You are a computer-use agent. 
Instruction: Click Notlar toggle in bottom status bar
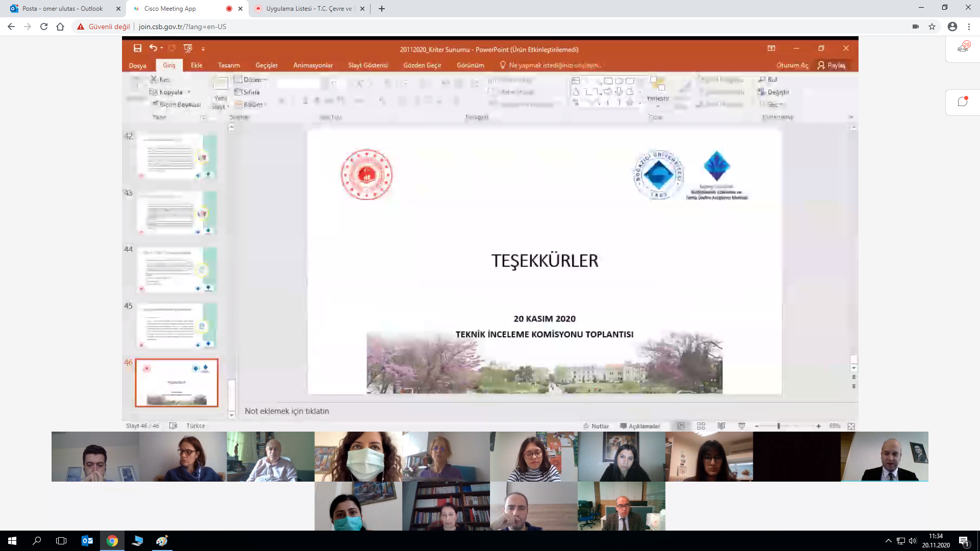pyautogui.click(x=595, y=425)
